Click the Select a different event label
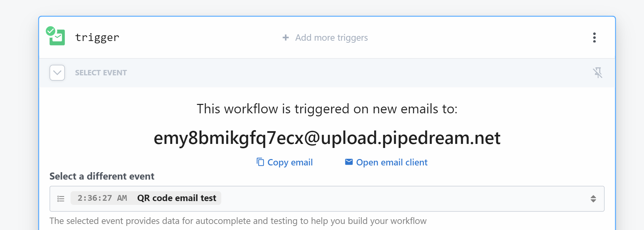Screen dimensions: 644x230 [x=102, y=176]
